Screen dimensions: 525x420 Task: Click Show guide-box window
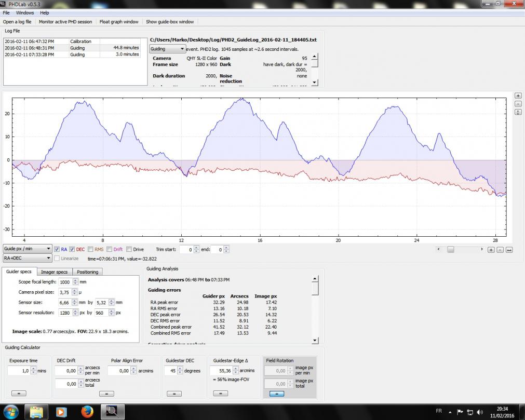[x=170, y=22]
